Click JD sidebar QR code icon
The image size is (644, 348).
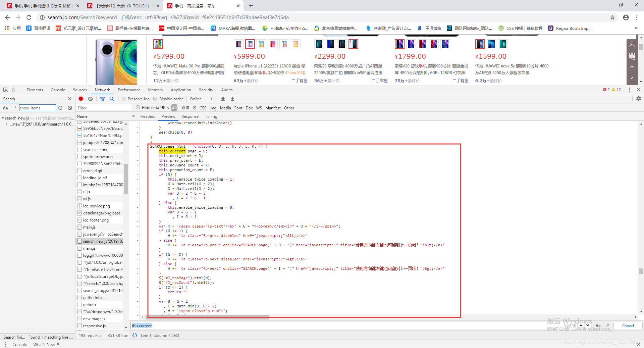632,56
